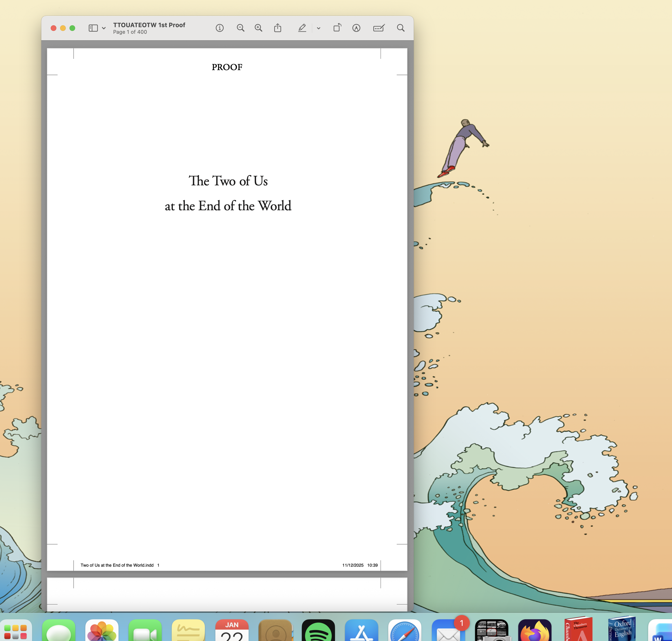Click the green full screen window button
This screenshot has height=641, width=672.
pos(72,28)
